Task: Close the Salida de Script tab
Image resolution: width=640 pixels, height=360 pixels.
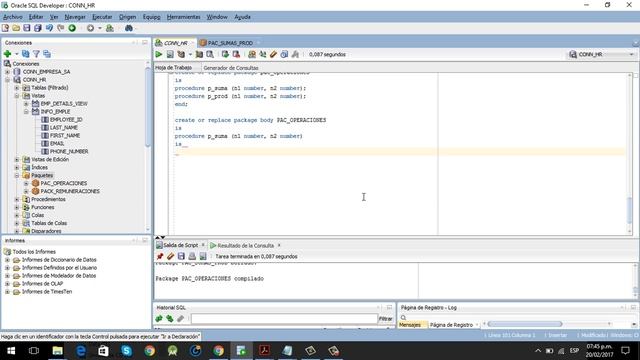Action: [203, 245]
